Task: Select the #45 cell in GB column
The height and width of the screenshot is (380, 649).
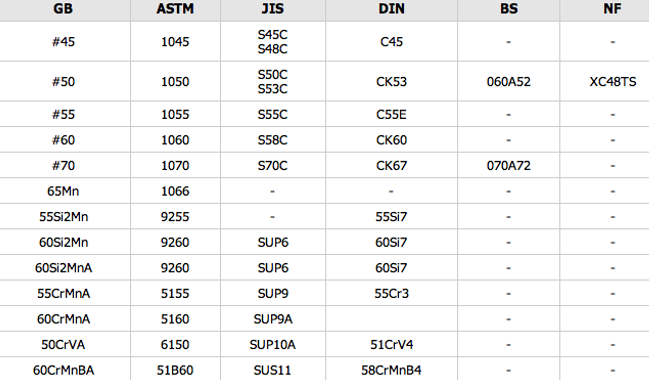Action: [x=63, y=41]
